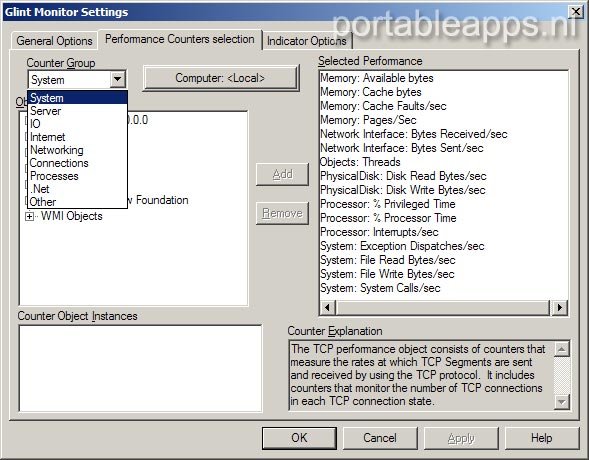Pick IO from the Counter Group list

click(77, 124)
